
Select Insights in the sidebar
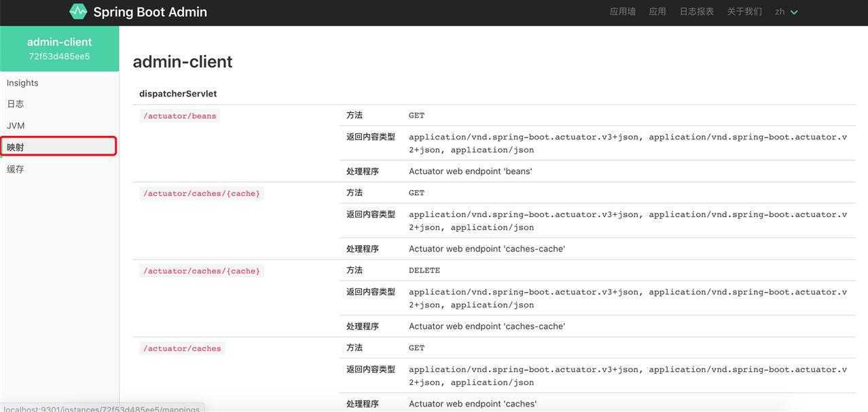[x=22, y=83]
